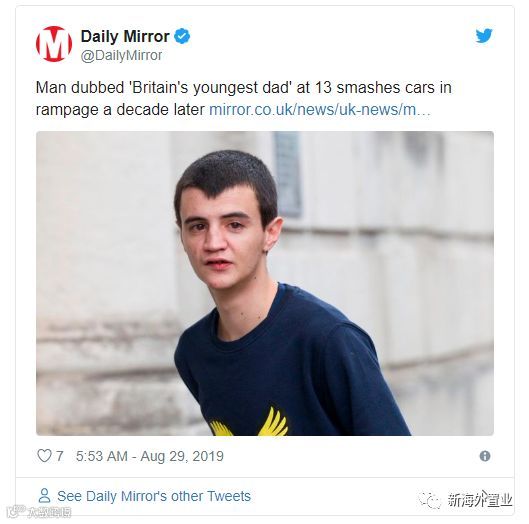This screenshot has width=529, height=524.
Task: See Daily Mirror's other Tweets
Action: (154, 496)
